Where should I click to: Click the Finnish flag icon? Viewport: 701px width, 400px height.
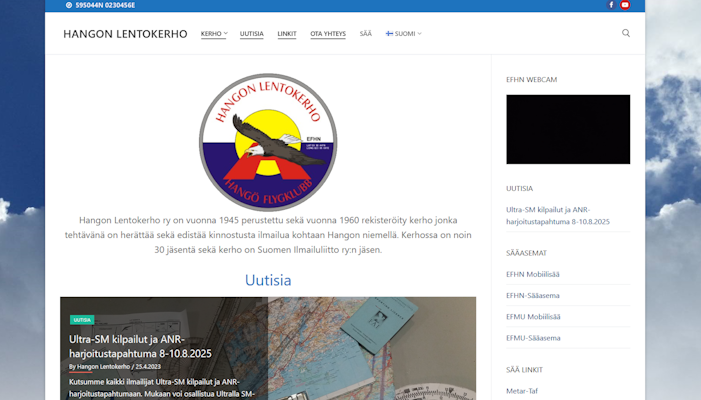click(389, 34)
